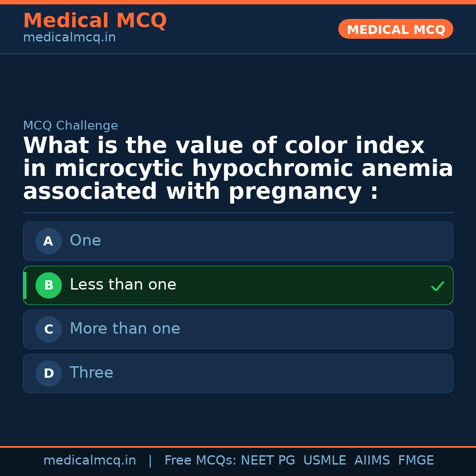Click the circled letter D badge
Image resolution: width=476 pixels, height=476 pixels.
pyautogui.click(x=48, y=373)
